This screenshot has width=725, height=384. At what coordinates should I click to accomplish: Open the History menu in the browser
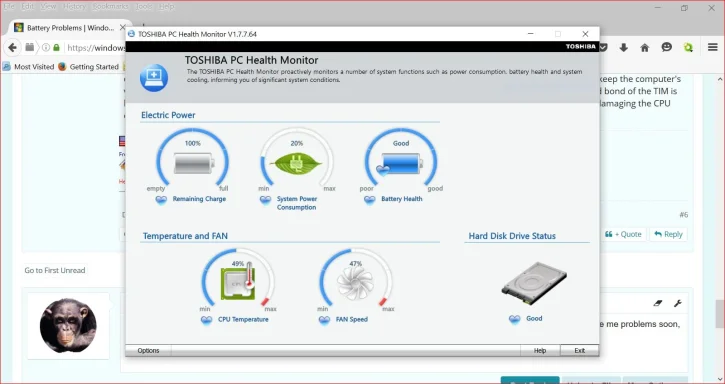coord(74,6)
